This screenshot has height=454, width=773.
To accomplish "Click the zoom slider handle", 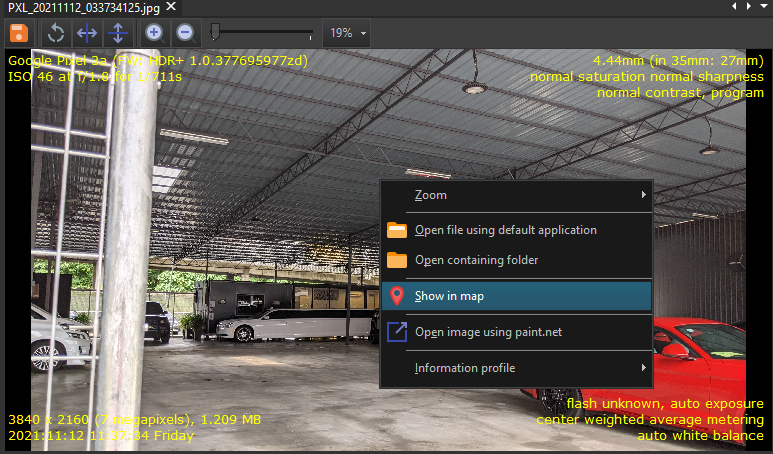I will tap(215, 33).
